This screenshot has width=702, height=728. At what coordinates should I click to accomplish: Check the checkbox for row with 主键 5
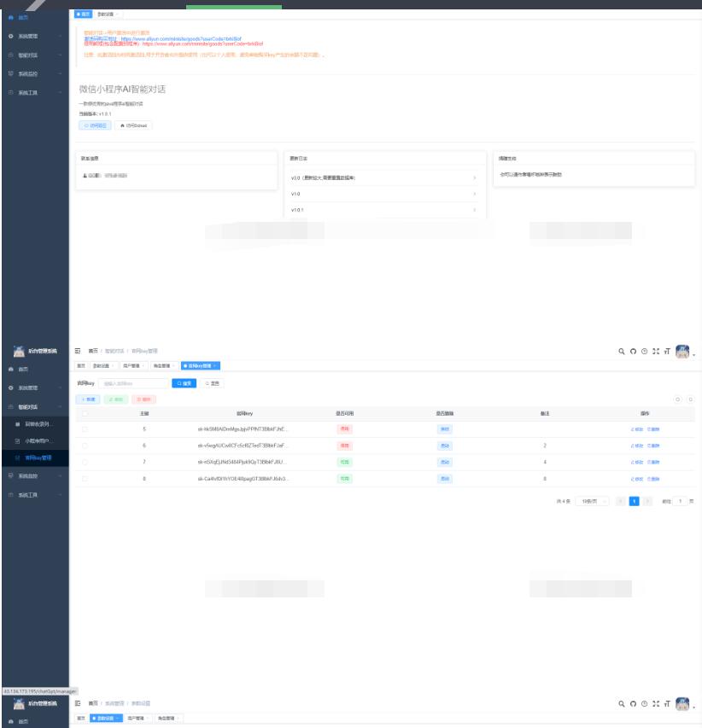tap(85, 429)
